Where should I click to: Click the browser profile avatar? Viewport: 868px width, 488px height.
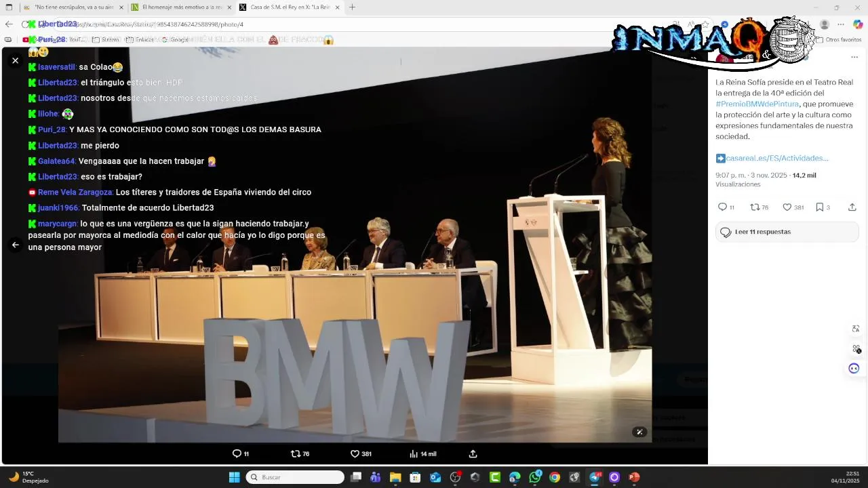[x=825, y=24]
